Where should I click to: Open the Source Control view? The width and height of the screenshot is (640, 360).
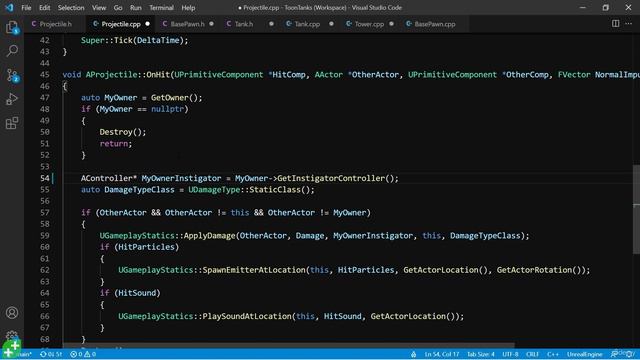pos(12,75)
